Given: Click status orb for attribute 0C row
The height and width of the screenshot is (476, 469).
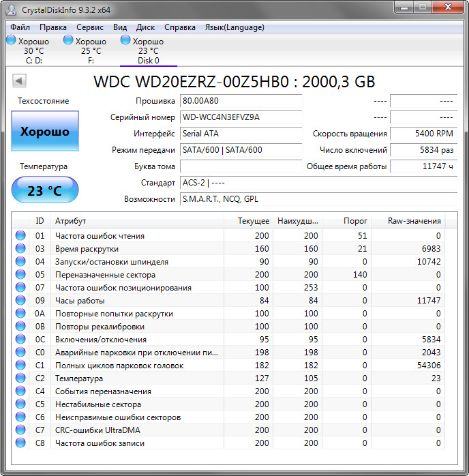Looking at the screenshot, I should pos(20,339).
